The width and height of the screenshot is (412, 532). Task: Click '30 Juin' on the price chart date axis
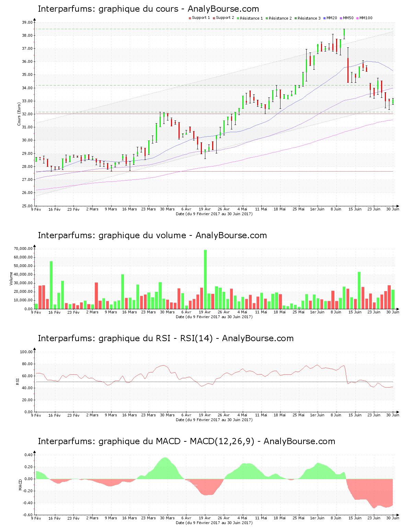coord(393,209)
